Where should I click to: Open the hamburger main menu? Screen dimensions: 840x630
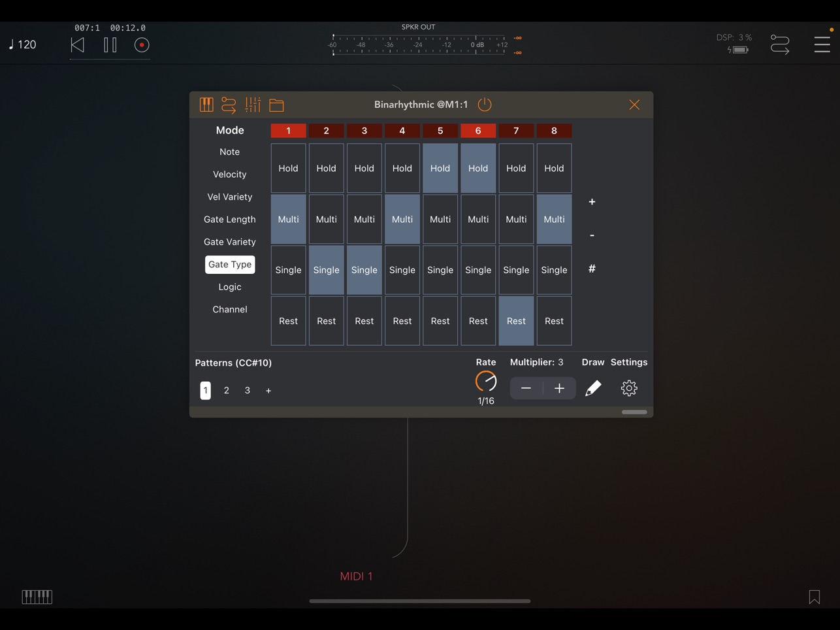(822, 44)
